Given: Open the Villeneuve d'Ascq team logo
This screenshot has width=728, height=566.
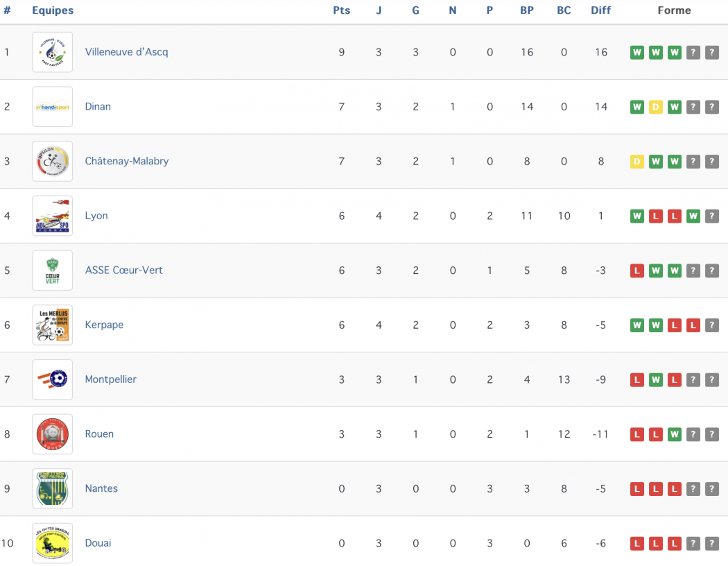Looking at the screenshot, I should click(53, 52).
